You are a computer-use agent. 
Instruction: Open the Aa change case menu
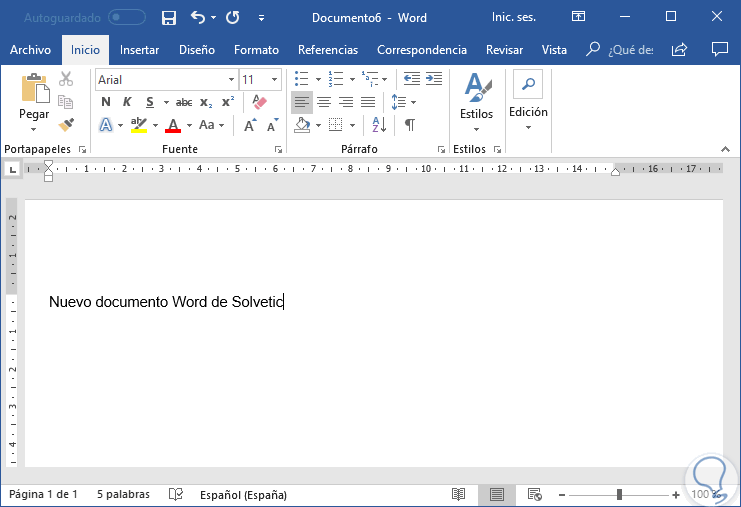point(211,125)
